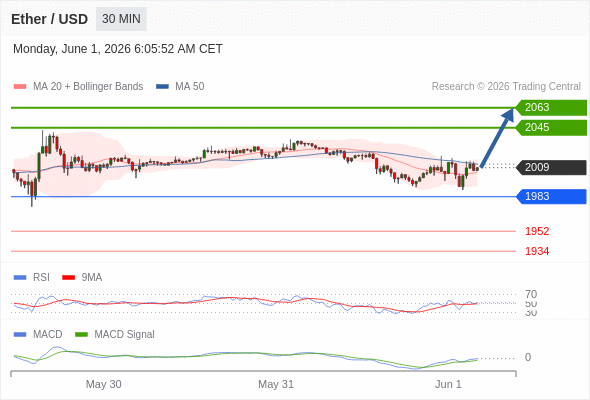Click the red 1952 support level label
Screen dimensions: 590x400
[537, 231]
